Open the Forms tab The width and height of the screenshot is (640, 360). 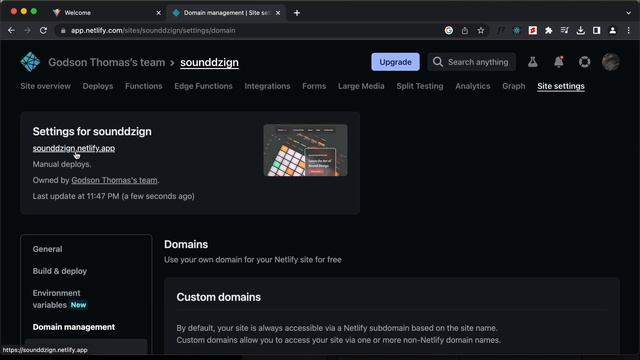click(314, 86)
